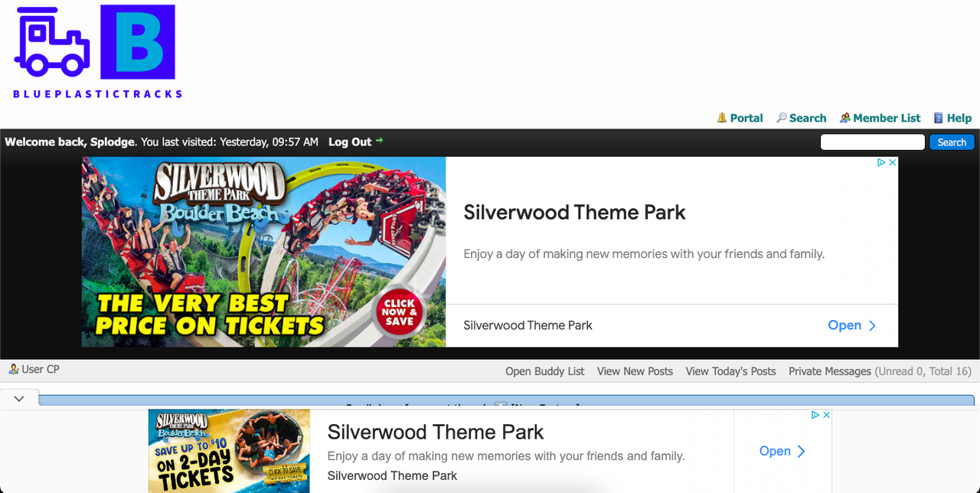Viewport: 980px width, 493px height.
Task: Click the green arrow next to Log Out
Action: [379, 141]
